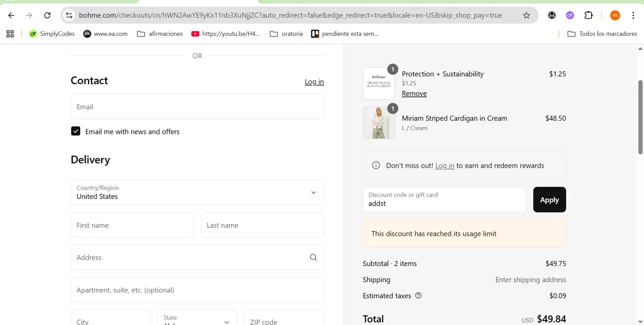Click the Apartment, suite, etc. field
Screen dimensions: 644x325
pyautogui.click(x=197, y=290)
